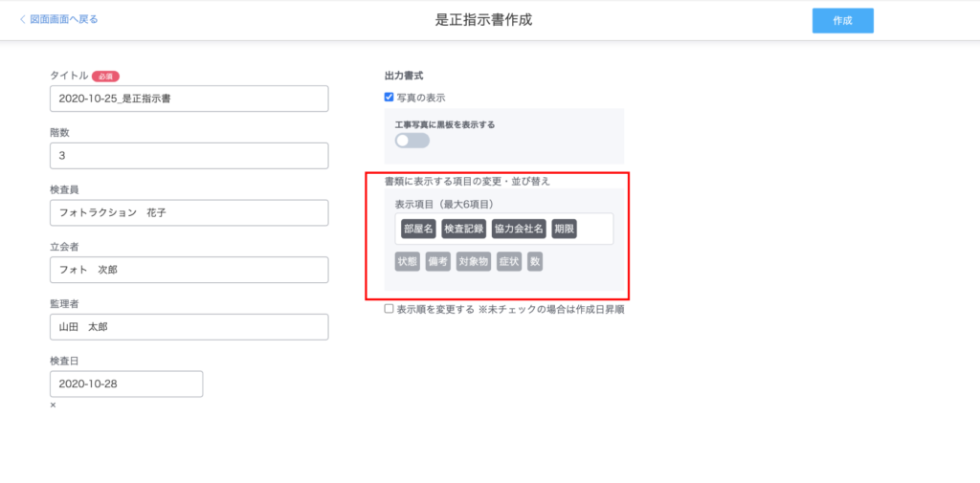This screenshot has width=980, height=483.
Task: Select the 検査員 name field
Action: tap(189, 212)
